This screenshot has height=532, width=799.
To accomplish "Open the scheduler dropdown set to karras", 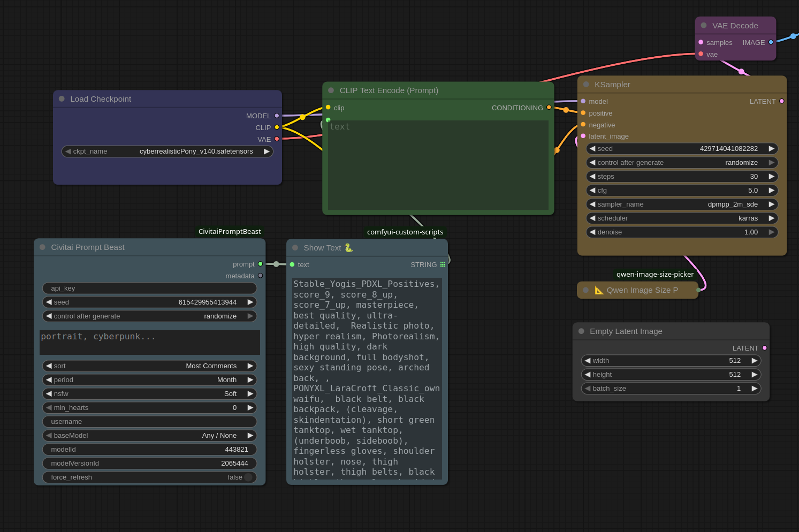I will coord(682,218).
